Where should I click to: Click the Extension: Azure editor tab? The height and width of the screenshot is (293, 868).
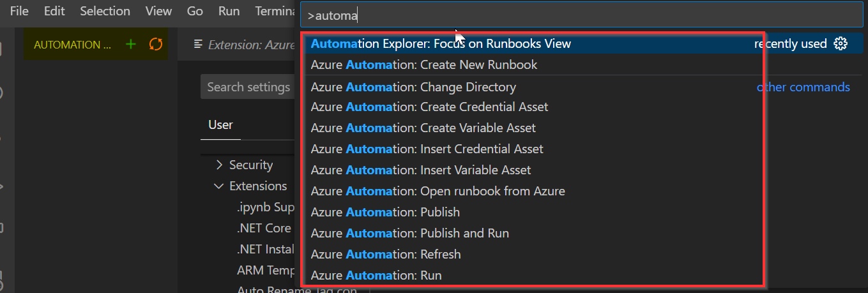coord(243,44)
